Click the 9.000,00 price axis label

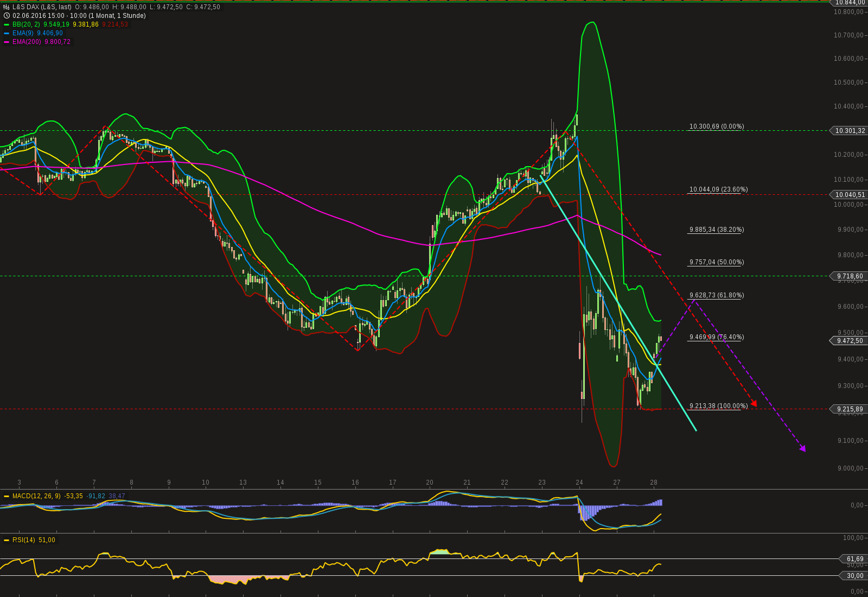point(850,468)
